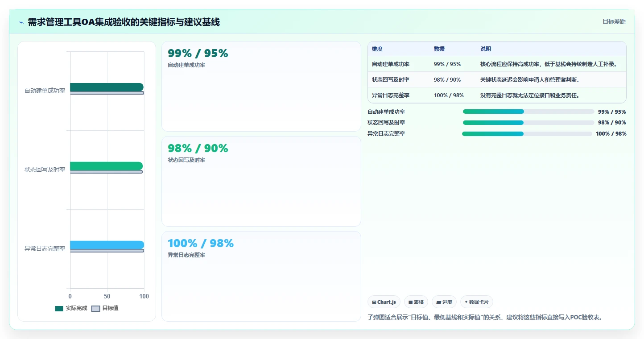
Task: Select the 表格 tag chip
Action: (x=416, y=302)
